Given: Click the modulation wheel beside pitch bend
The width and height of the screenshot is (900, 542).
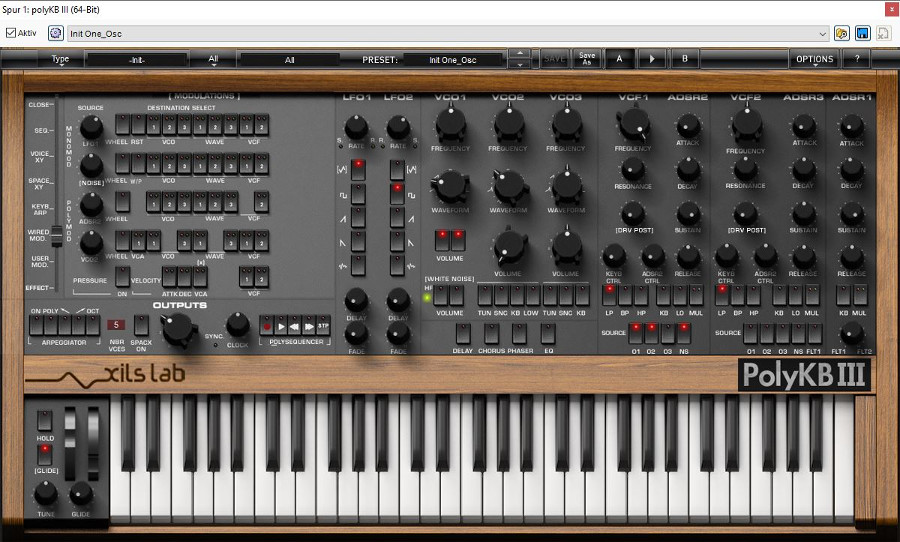Looking at the screenshot, I should (x=93, y=444).
